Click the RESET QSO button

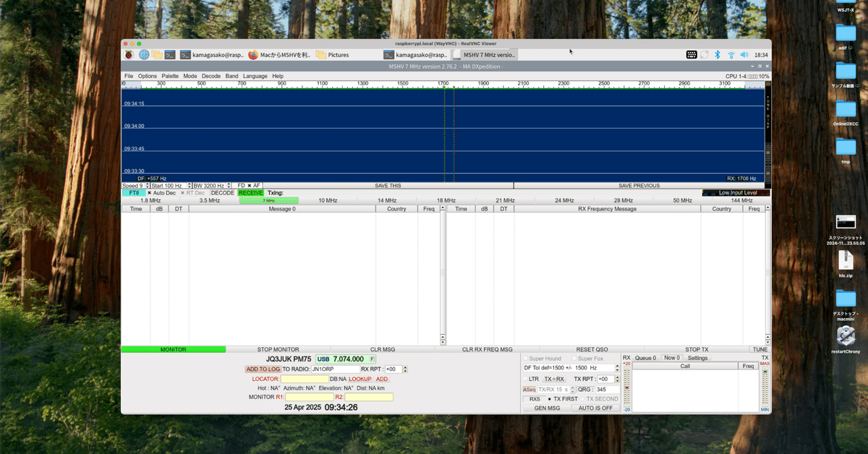pyautogui.click(x=592, y=349)
